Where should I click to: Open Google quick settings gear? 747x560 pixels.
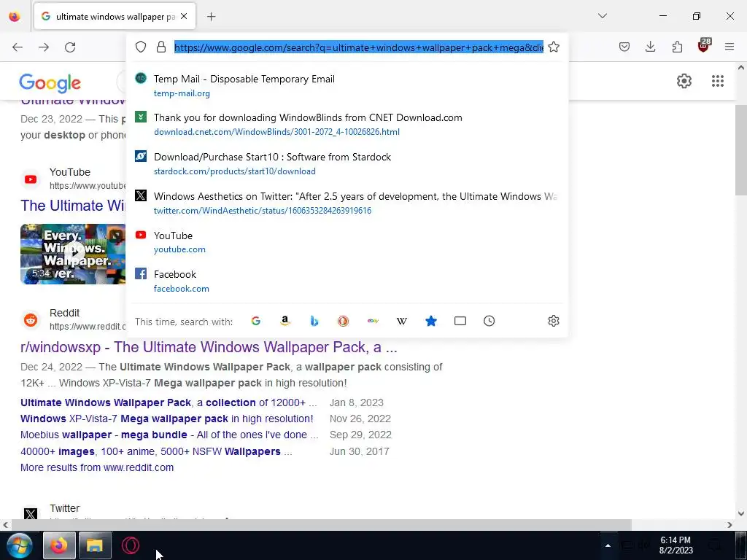tap(684, 81)
